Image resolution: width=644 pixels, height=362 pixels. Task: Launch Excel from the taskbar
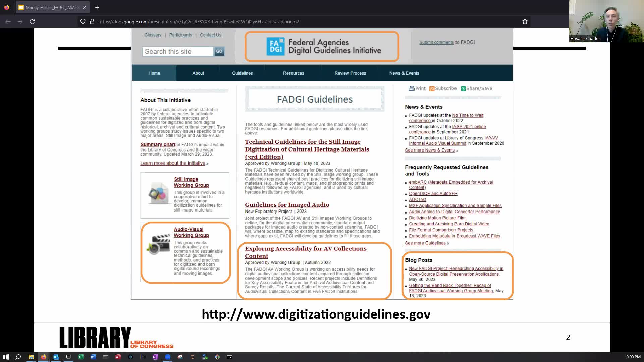coord(80,357)
